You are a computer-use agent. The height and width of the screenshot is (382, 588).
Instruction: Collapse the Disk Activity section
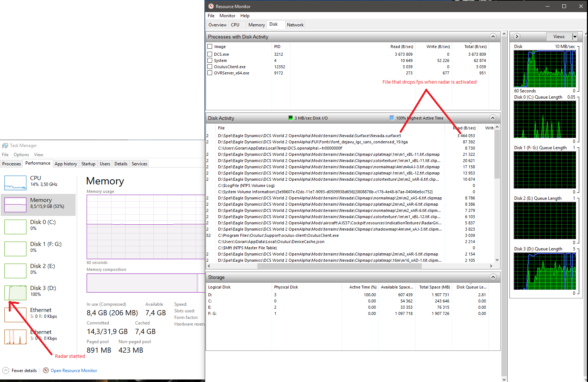[493, 118]
